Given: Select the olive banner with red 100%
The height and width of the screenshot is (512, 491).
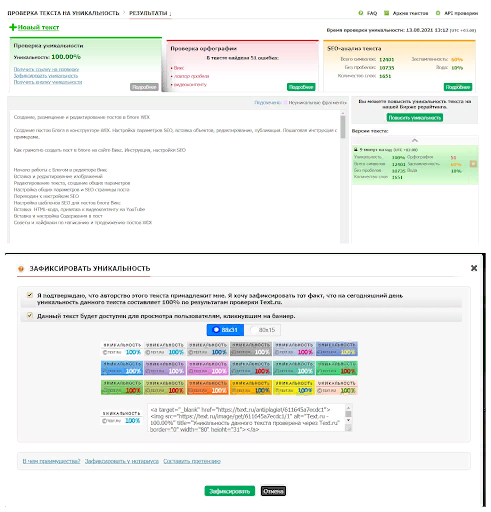Looking at the screenshot, I should (x=165, y=387).
